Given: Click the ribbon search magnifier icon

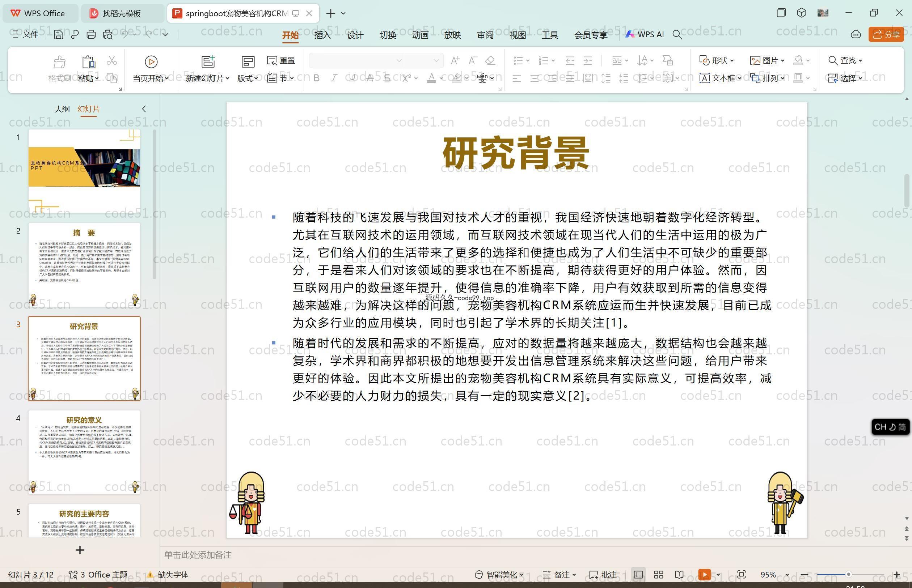Looking at the screenshot, I should tap(677, 35).
